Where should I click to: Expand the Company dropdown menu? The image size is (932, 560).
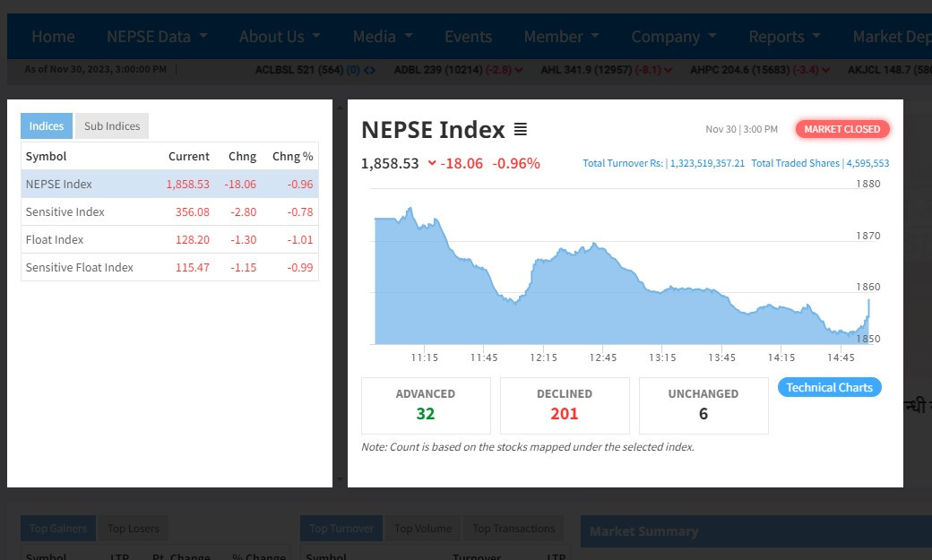point(673,37)
